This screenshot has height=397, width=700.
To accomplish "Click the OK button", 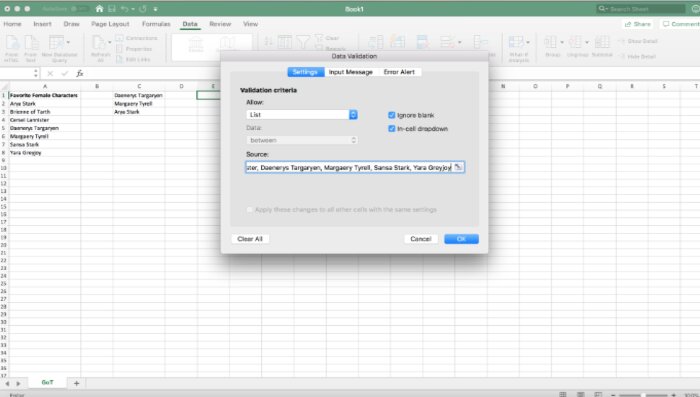I will coord(461,239).
